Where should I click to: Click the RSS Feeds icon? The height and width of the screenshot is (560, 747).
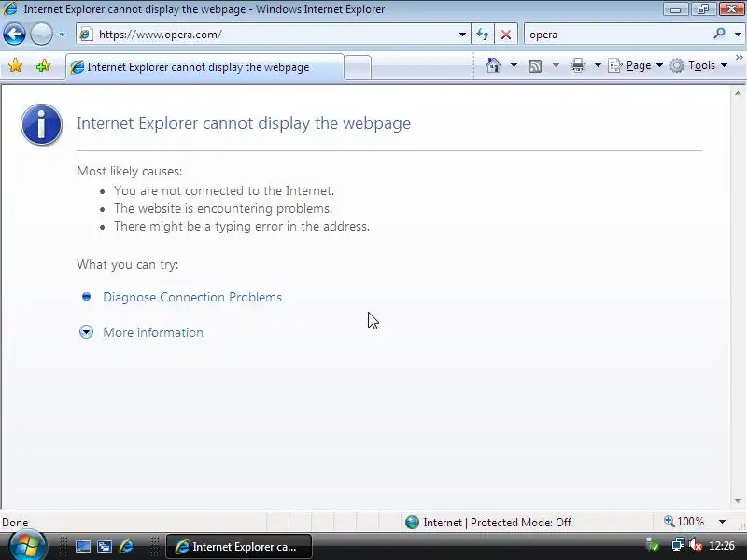pos(535,65)
